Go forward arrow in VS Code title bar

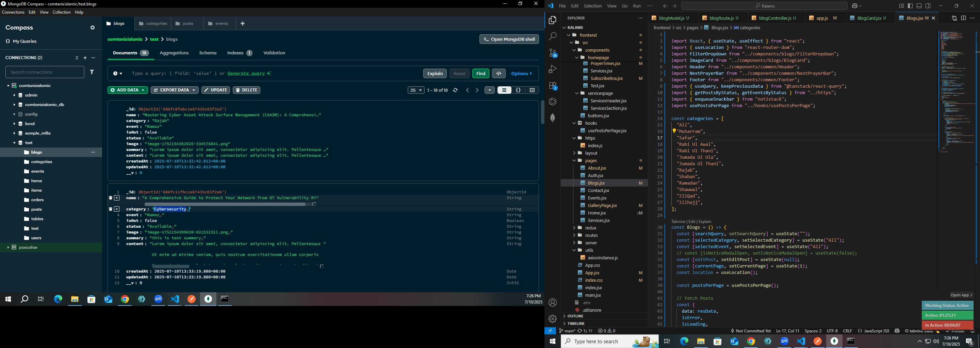tap(674, 6)
